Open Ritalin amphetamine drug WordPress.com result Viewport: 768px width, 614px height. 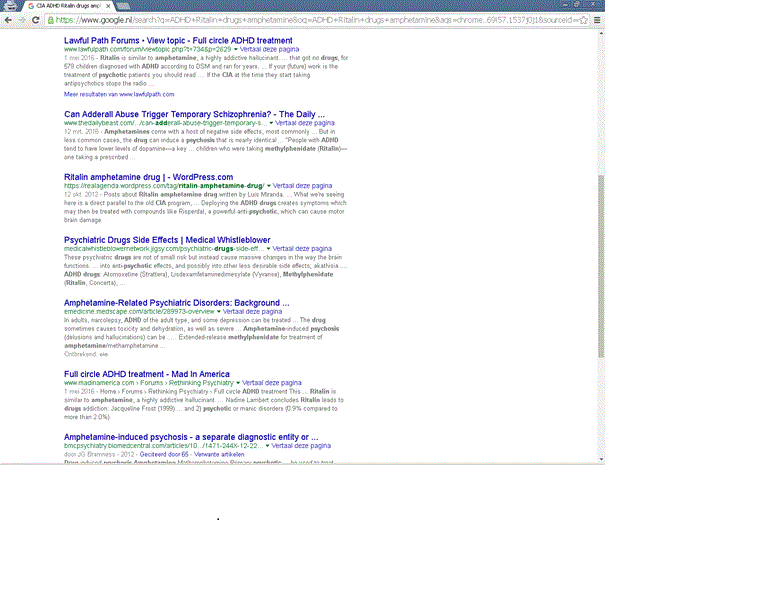click(148, 177)
